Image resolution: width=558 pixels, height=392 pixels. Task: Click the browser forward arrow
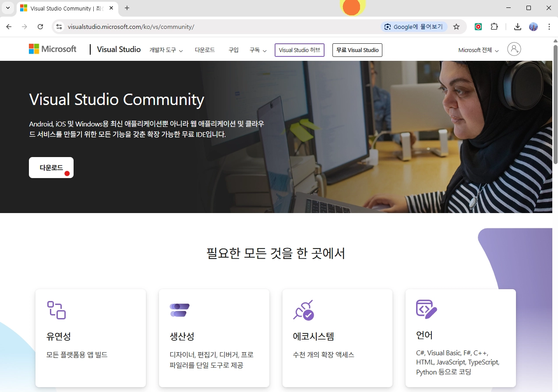pyautogui.click(x=25, y=27)
